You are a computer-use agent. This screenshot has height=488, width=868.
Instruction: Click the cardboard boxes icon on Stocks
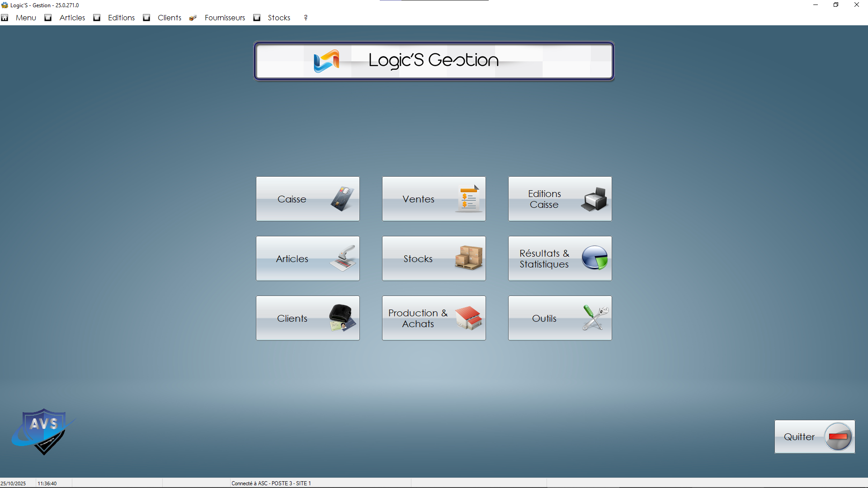pyautogui.click(x=469, y=258)
